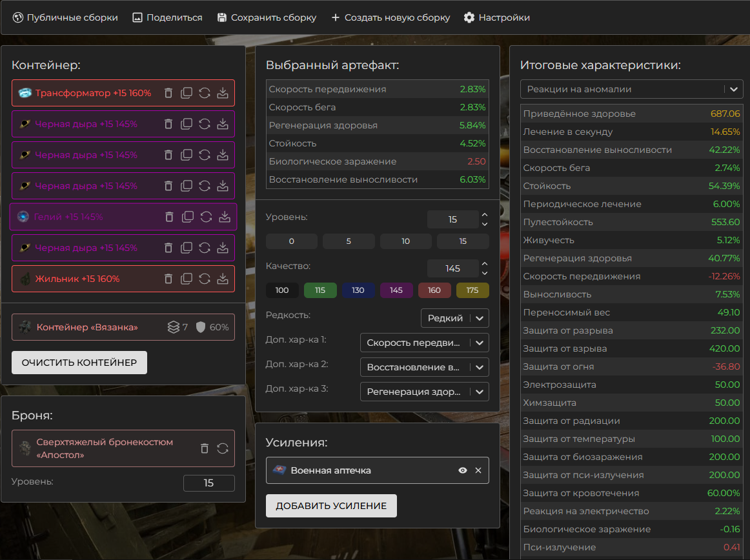The image size is (750, 560).
Task: Open Публичные сборки menu item
Action: [x=65, y=17]
